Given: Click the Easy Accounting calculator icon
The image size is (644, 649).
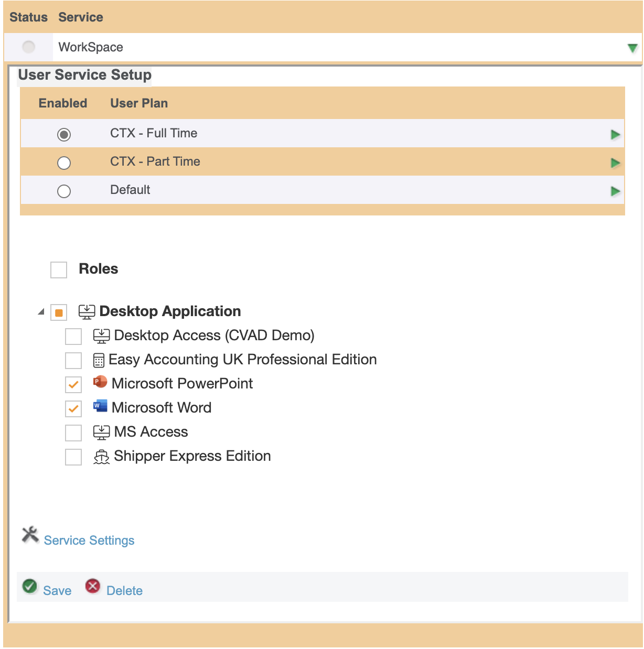Looking at the screenshot, I should pyautogui.click(x=99, y=361).
